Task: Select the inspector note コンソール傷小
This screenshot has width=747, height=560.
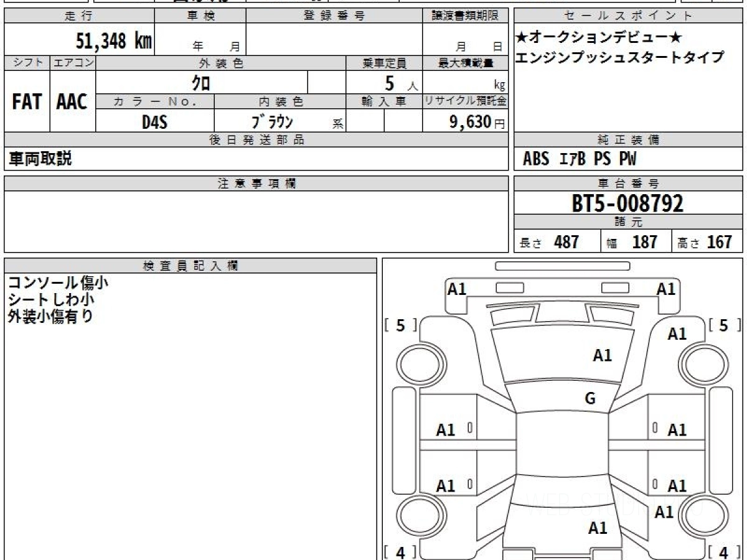Action: pyautogui.click(x=58, y=283)
